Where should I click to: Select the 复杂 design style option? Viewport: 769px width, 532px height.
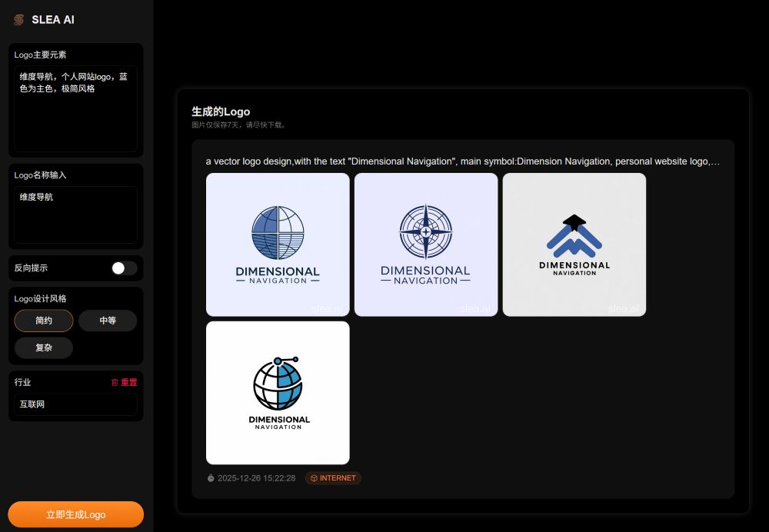click(x=44, y=347)
